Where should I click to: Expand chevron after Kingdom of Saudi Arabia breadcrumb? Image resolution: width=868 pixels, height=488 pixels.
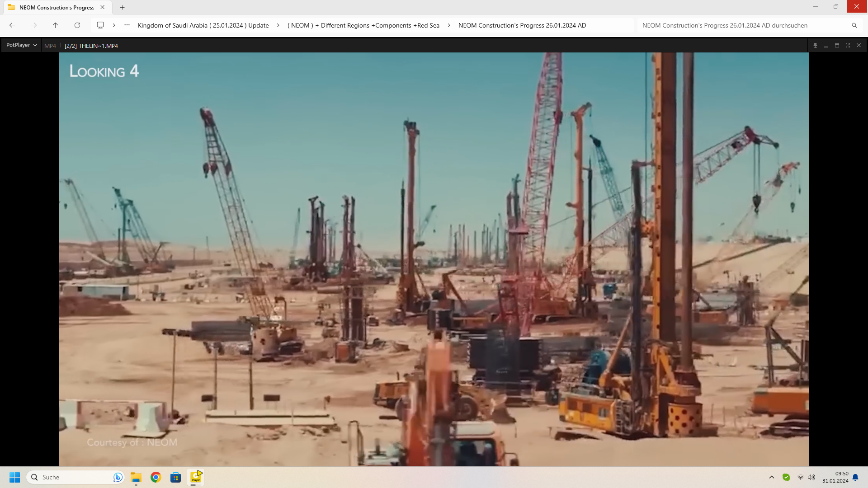pos(278,25)
